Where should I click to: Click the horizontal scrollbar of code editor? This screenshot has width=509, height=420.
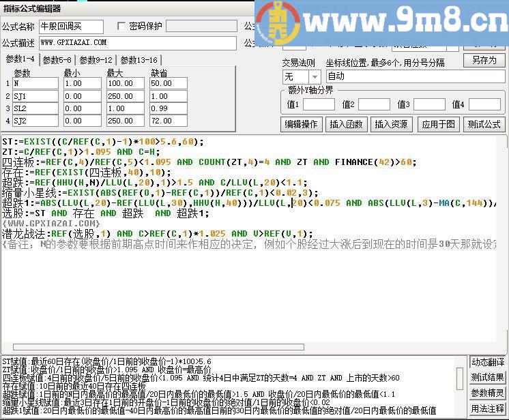pos(158,347)
